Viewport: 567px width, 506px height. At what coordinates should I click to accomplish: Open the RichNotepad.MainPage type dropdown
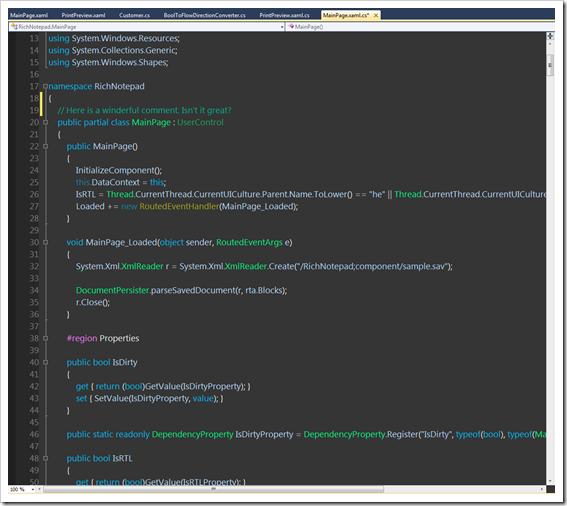click(282, 27)
